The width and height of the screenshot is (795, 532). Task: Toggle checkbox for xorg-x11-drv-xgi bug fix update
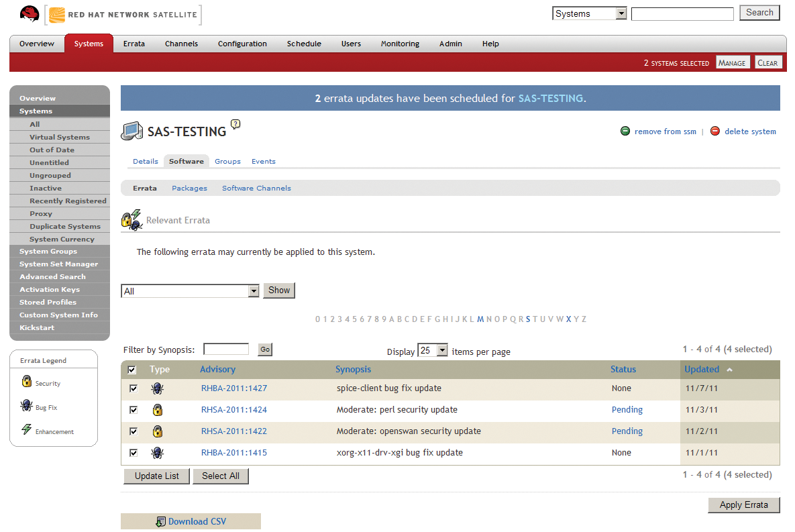click(134, 453)
